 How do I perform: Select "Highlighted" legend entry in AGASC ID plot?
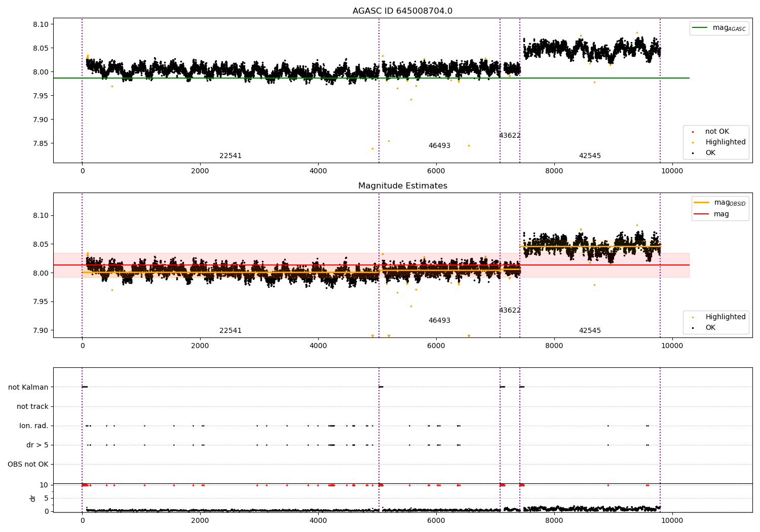click(x=725, y=142)
